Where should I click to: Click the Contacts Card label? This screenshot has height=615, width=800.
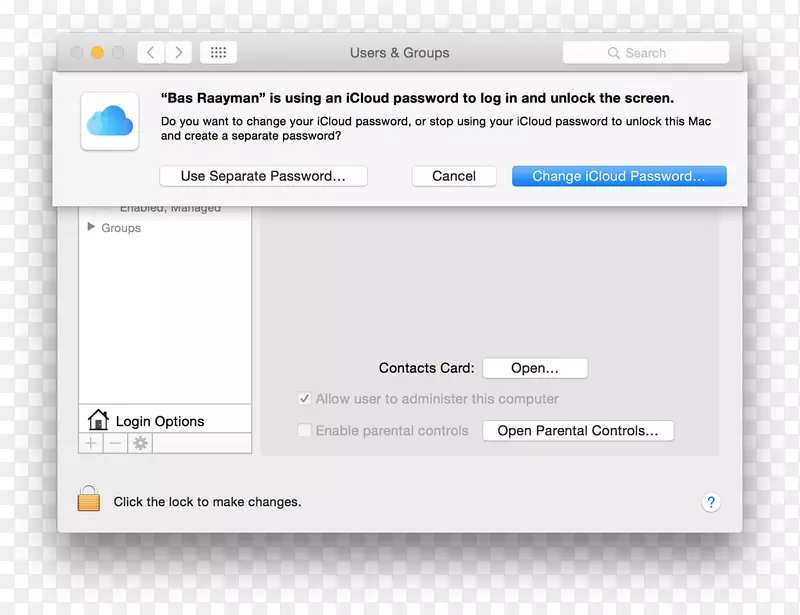pyautogui.click(x=427, y=368)
